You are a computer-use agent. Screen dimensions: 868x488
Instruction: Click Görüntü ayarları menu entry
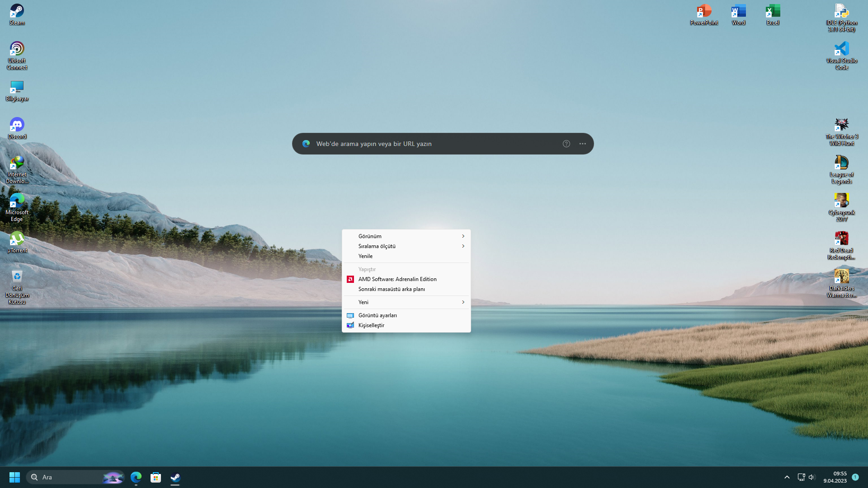[377, 315]
